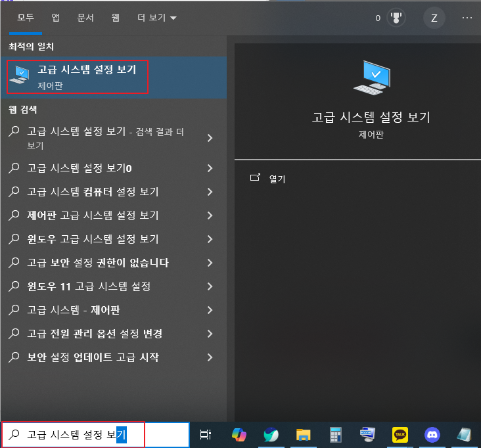Switch to the 앱 tab
481x448 pixels.
[55, 18]
